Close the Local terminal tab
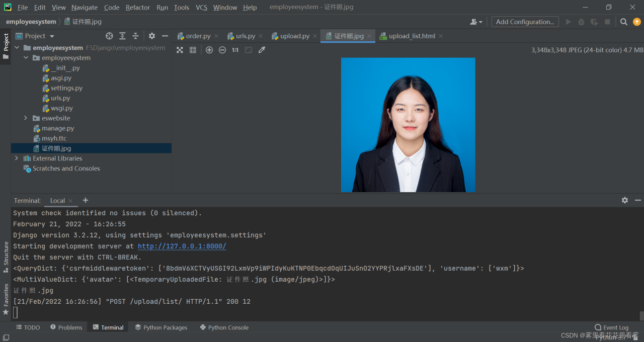This screenshot has width=644, height=342. pos(70,201)
